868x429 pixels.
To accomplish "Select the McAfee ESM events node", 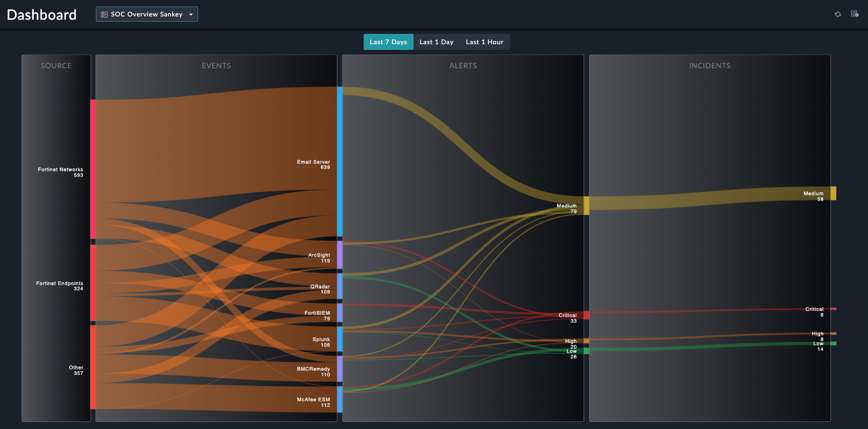I will (x=340, y=399).
